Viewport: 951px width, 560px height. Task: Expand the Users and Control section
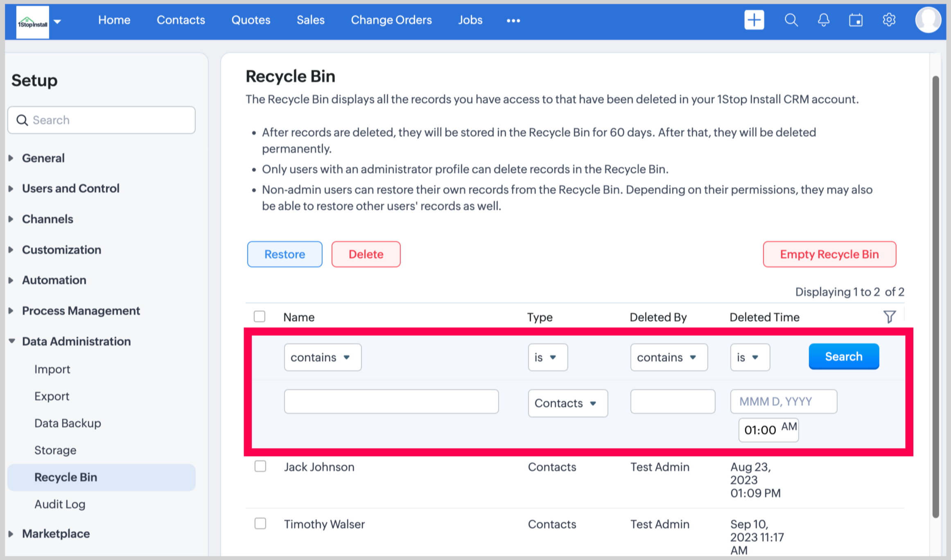coord(70,189)
